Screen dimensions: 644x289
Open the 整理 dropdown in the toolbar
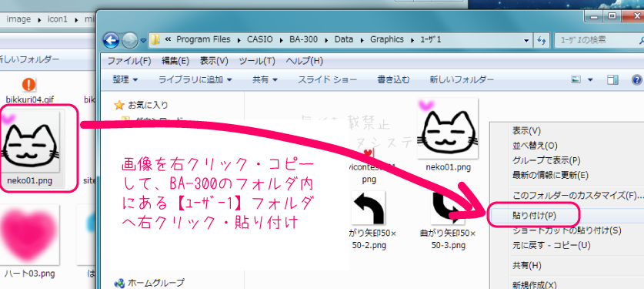coord(125,79)
